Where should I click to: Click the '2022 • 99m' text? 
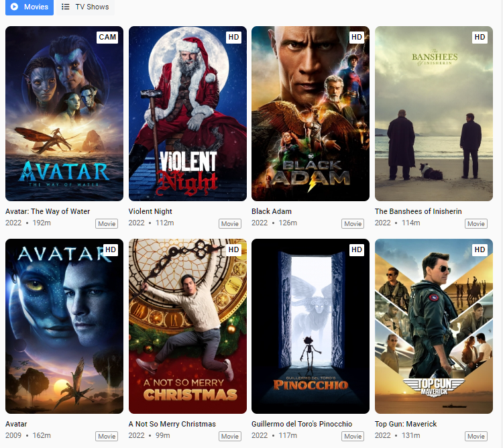click(149, 435)
